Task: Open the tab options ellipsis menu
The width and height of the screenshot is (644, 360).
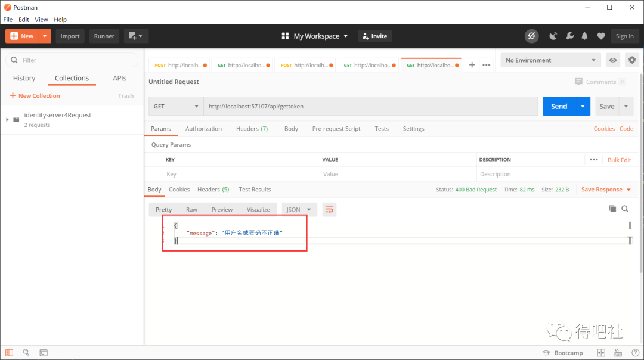Action: pyautogui.click(x=487, y=65)
